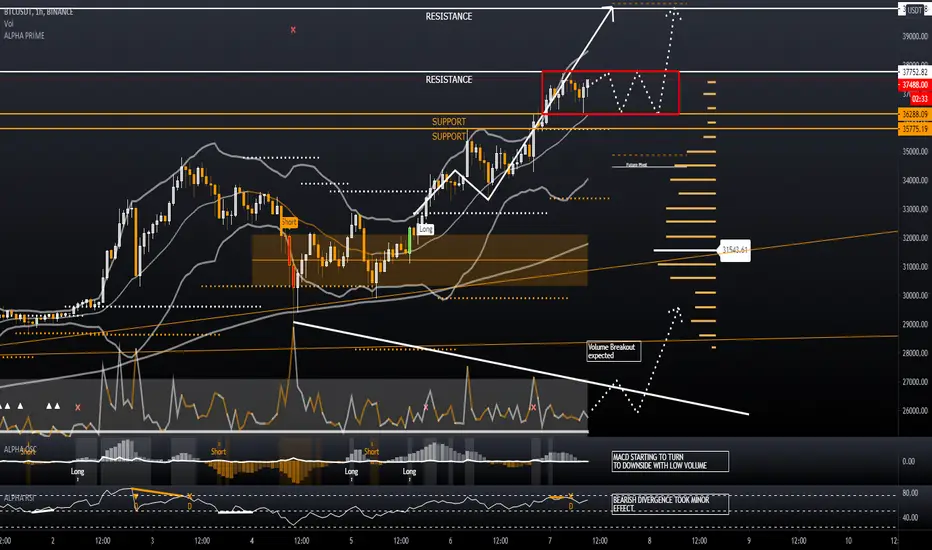Screen dimensions: 932x550
Task: Click date 8 on the time axis
Action: click(649, 541)
